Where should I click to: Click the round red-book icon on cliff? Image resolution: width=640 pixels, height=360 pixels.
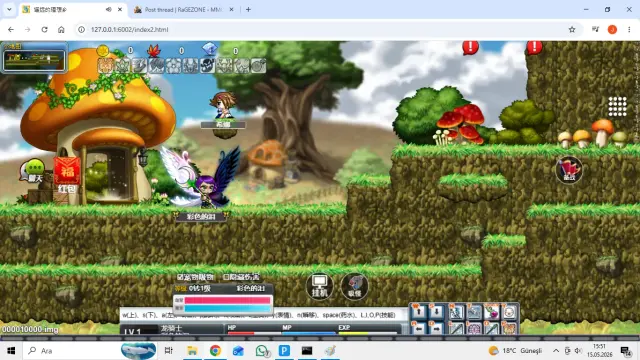click(x=569, y=169)
